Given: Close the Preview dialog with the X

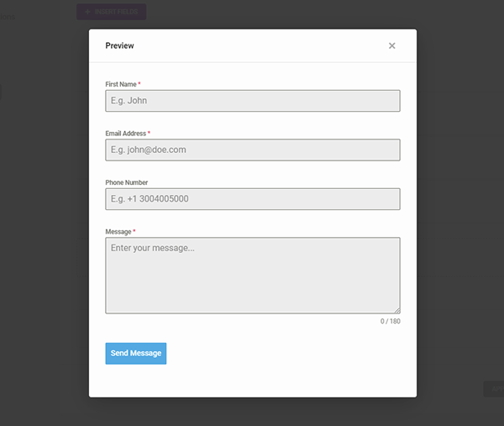Looking at the screenshot, I should [391, 46].
